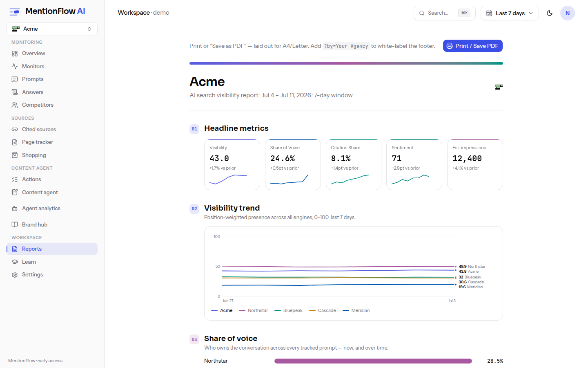
Task: Open Agent analytics
Action: [x=52, y=209]
